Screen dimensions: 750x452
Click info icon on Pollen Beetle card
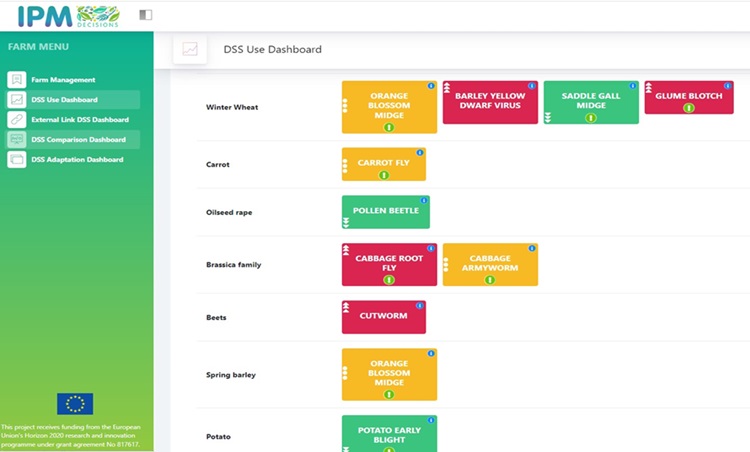point(424,201)
